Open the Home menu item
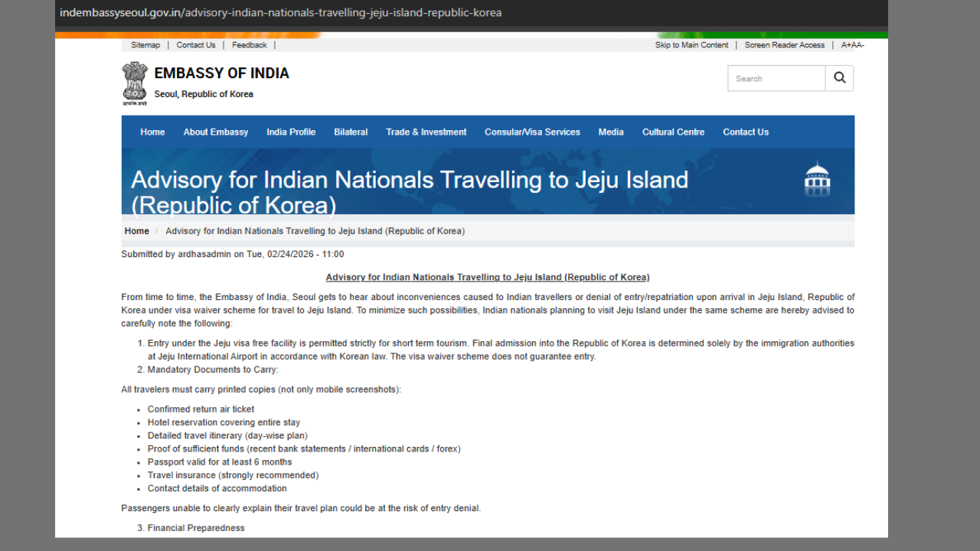 pos(152,132)
